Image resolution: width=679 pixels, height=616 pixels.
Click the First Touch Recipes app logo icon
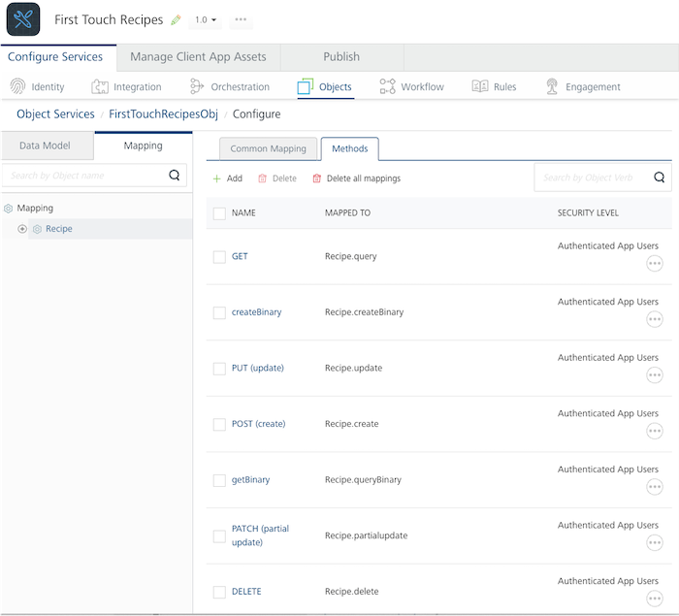[23, 19]
